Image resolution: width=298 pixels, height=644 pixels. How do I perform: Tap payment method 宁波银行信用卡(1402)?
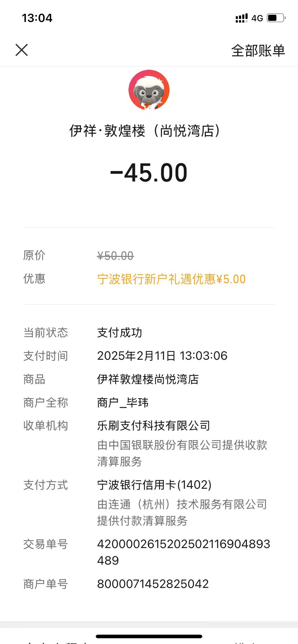[x=154, y=485]
